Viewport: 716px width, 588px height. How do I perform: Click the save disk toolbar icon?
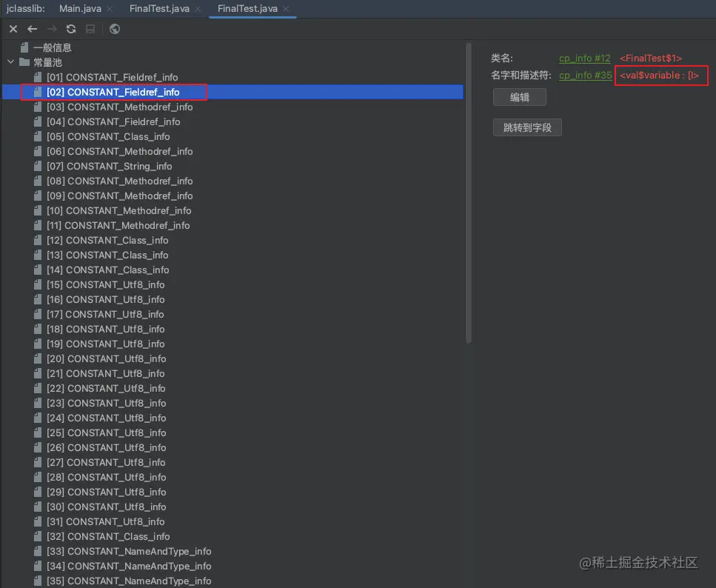(90, 29)
